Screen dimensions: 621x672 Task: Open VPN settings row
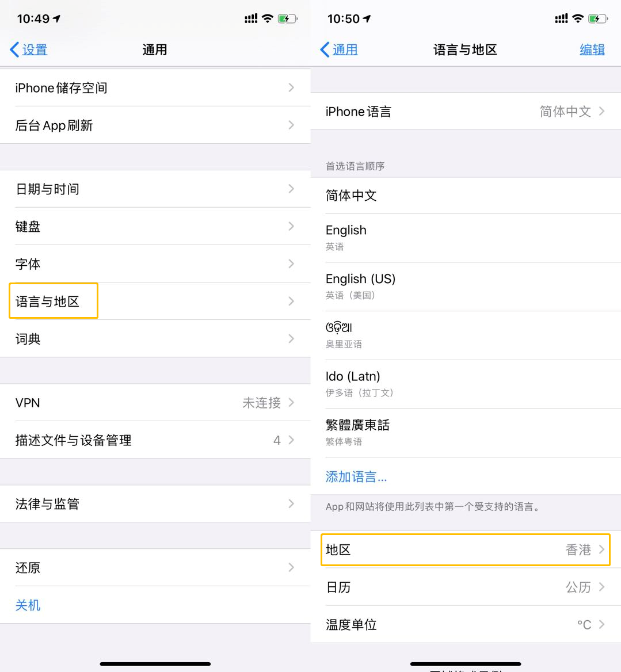tap(155, 402)
